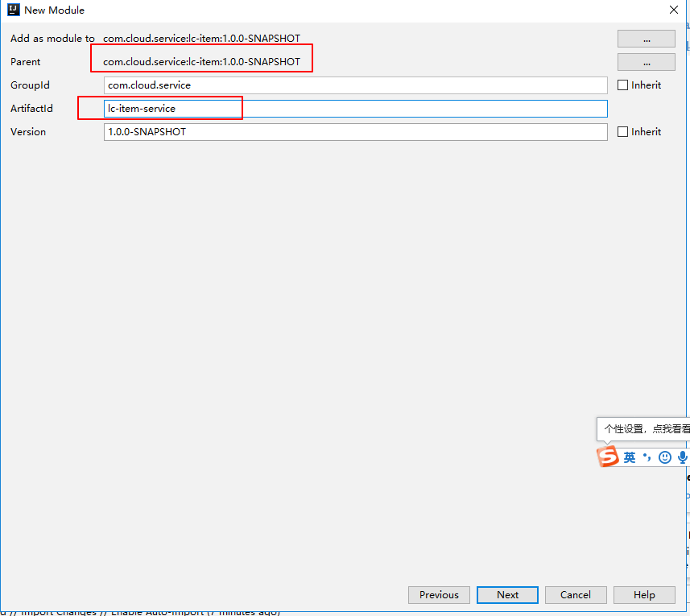The height and width of the screenshot is (616, 690).
Task: Toggle the 英 English input mode
Action: pyautogui.click(x=629, y=457)
